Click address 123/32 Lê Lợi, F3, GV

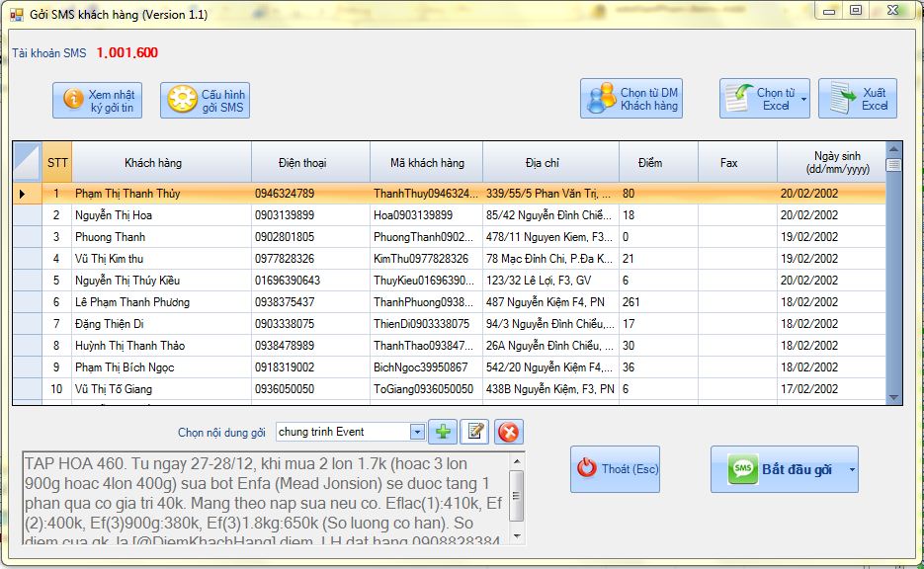pyautogui.click(x=538, y=281)
